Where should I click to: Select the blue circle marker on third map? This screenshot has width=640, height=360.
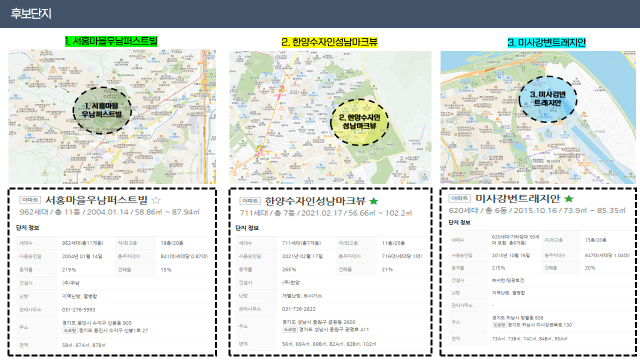(x=548, y=99)
